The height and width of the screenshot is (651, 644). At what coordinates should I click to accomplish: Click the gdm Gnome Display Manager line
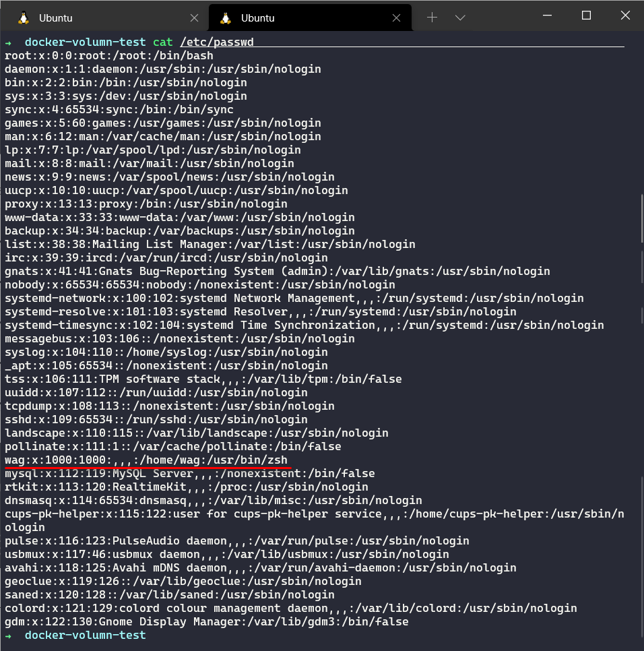[206, 621]
